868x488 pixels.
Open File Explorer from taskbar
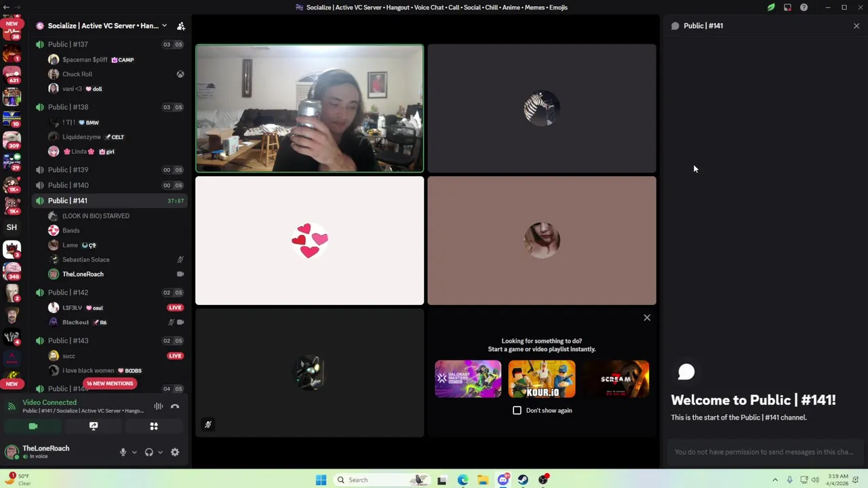pyautogui.click(x=483, y=480)
